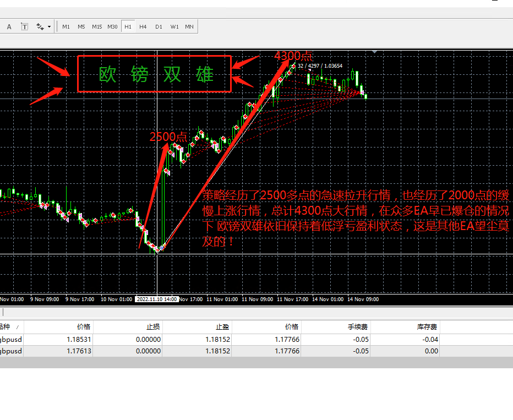This screenshot has width=513, height=420.
Task: Open the arrows tool dropdown arrow
Action: (49, 27)
